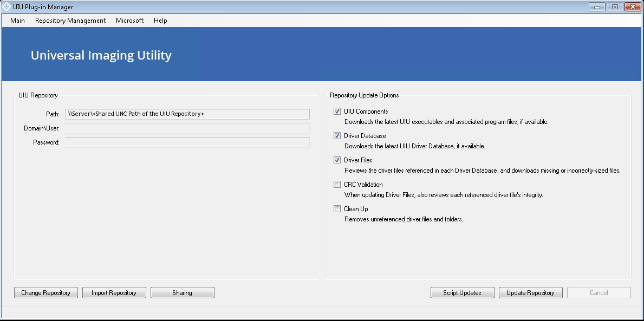Start Update Repository
This screenshot has width=644, height=321.
[x=530, y=293]
